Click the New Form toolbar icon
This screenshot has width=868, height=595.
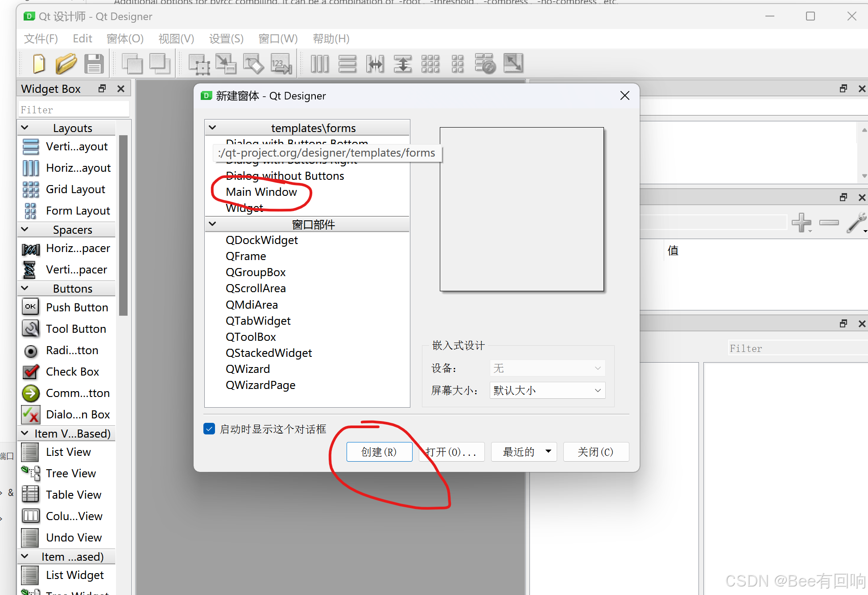pos(38,64)
